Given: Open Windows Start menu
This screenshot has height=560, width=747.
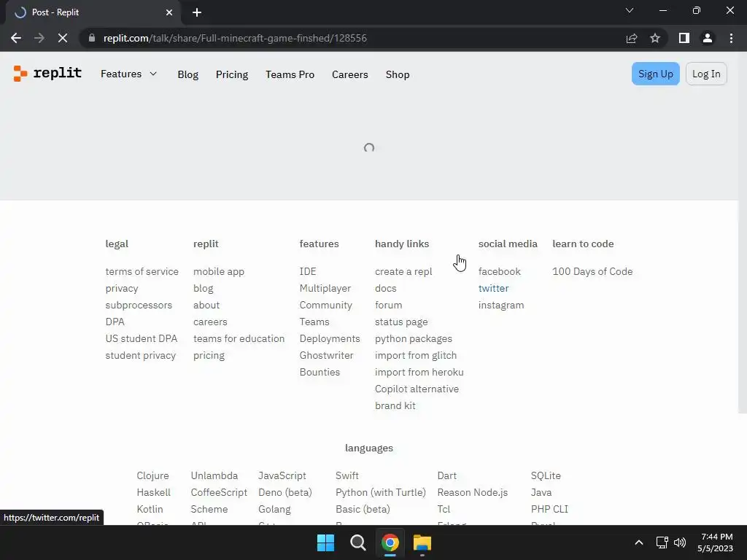Looking at the screenshot, I should coord(326,542).
